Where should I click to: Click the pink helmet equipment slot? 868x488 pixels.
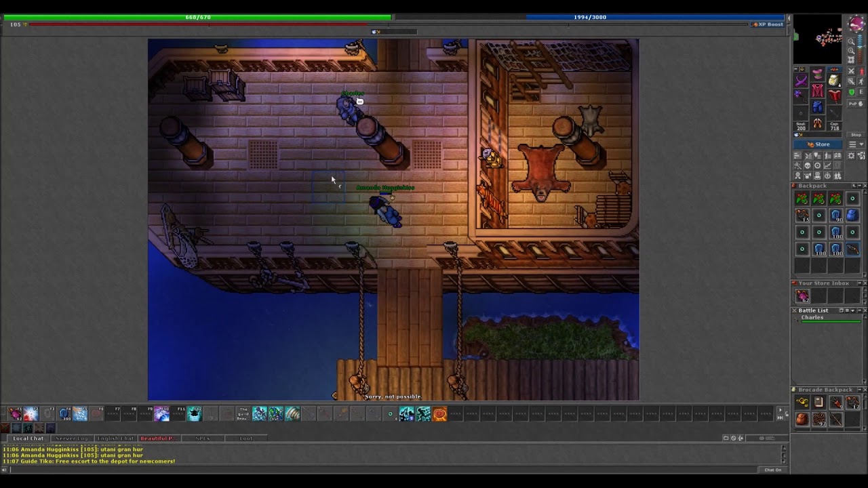[x=818, y=74]
